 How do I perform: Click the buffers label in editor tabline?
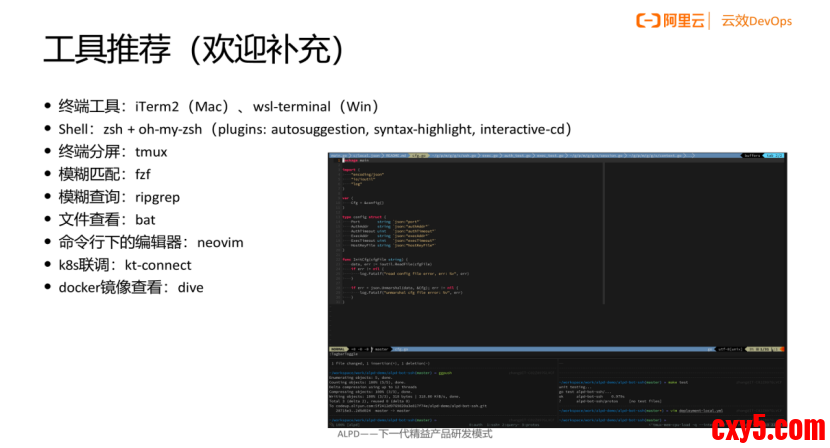click(x=752, y=156)
